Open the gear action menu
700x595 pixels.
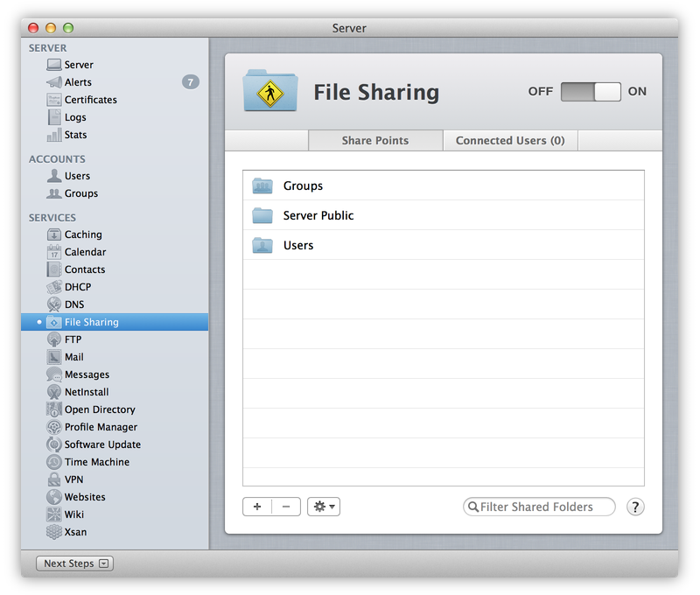coord(324,507)
